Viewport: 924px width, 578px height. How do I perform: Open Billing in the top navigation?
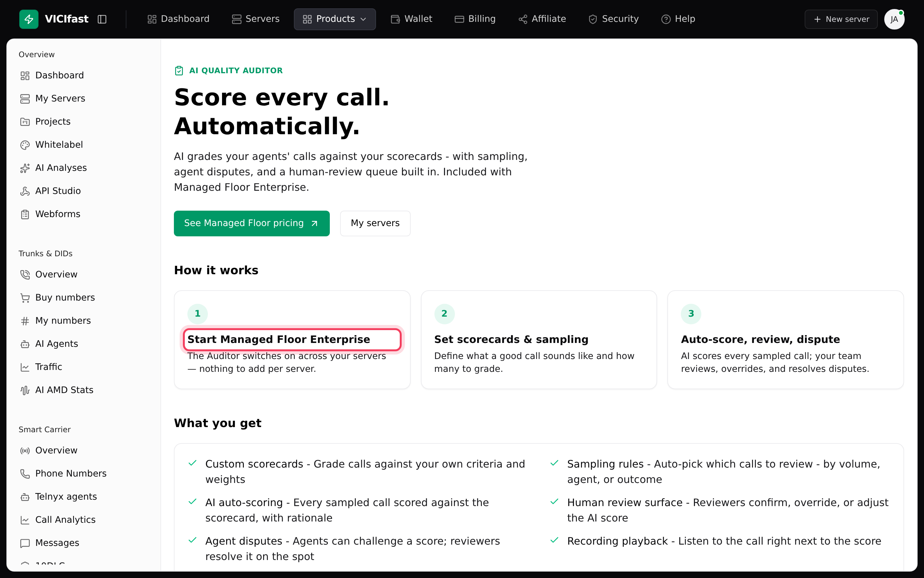[475, 19]
